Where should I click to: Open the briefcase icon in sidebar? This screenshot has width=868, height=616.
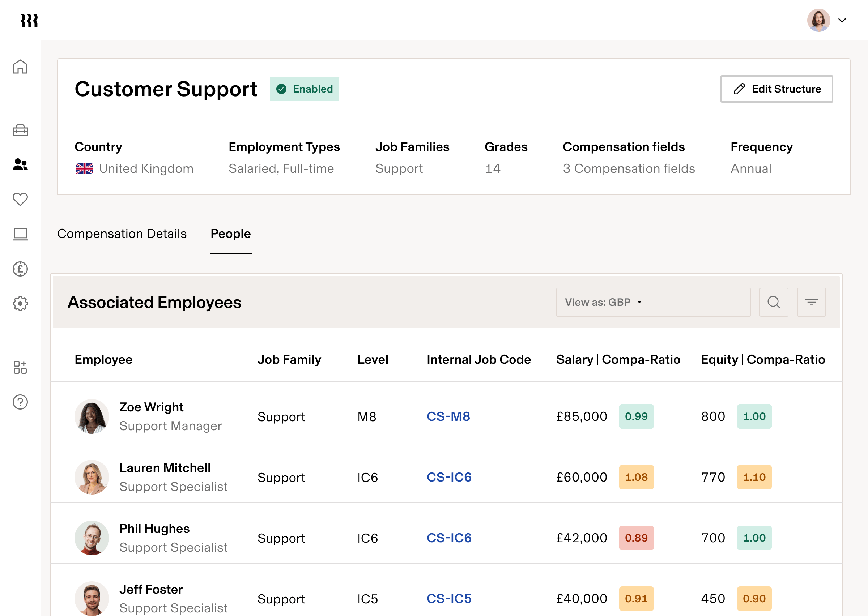20,130
